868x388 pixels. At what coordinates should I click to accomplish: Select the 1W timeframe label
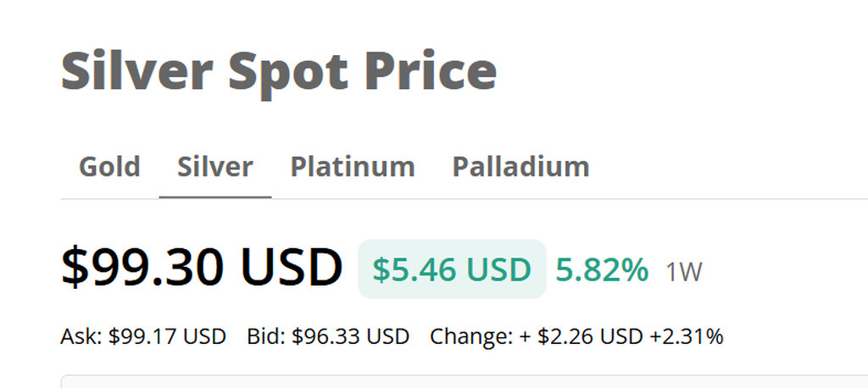pyautogui.click(x=684, y=272)
